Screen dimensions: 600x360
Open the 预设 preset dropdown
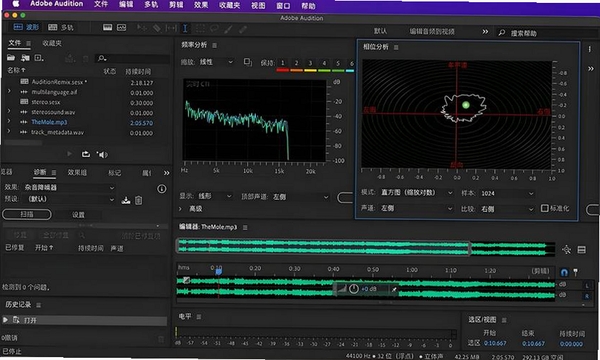pyautogui.click(x=69, y=199)
